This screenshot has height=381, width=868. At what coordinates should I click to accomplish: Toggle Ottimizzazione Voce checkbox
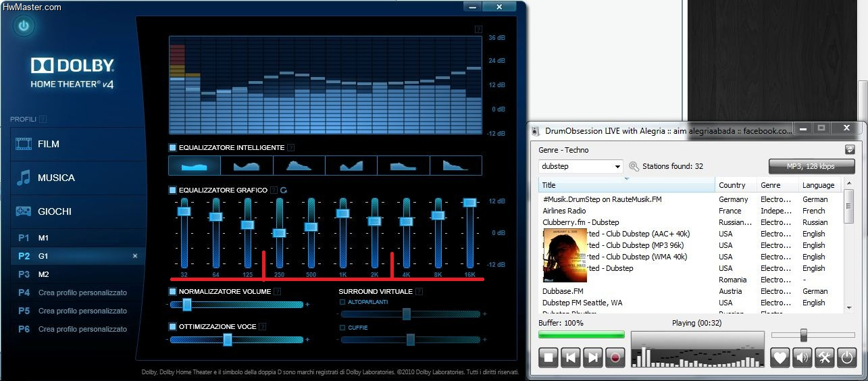point(173,327)
